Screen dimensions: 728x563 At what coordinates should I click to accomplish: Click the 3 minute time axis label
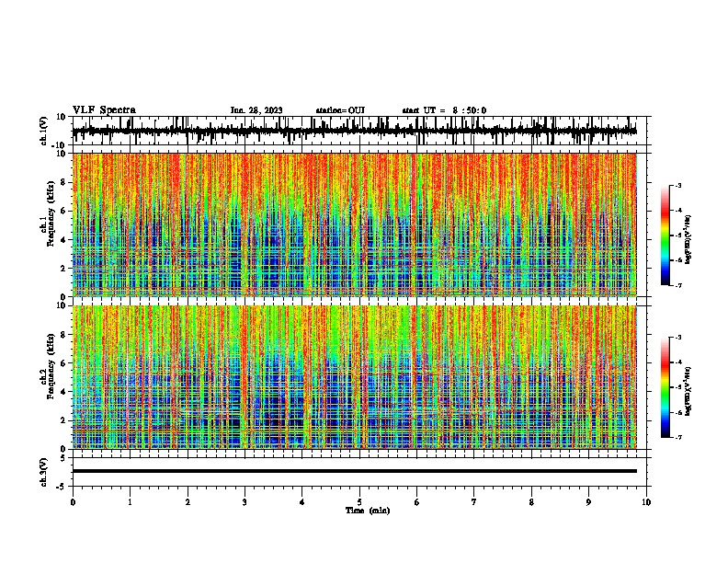click(245, 502)
